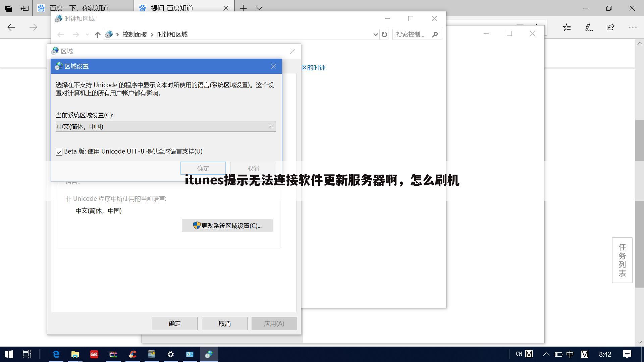
Task: Open File Explorer from taskbar
Action: click(x=75, y=354)
